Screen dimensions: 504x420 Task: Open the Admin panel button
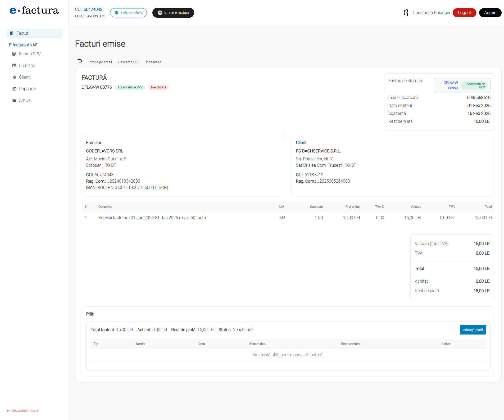click(490, 13)
